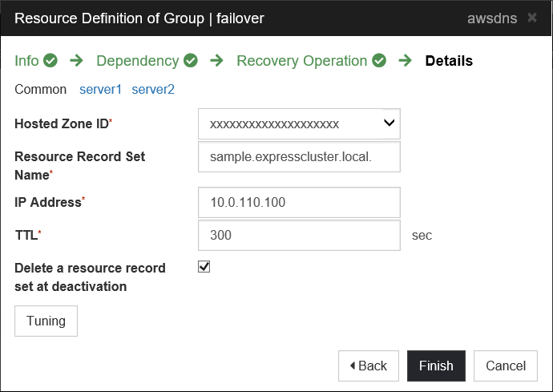Click the Resource Record Set Name field
The image size is (553, 392).
click(x=299, y=157)
